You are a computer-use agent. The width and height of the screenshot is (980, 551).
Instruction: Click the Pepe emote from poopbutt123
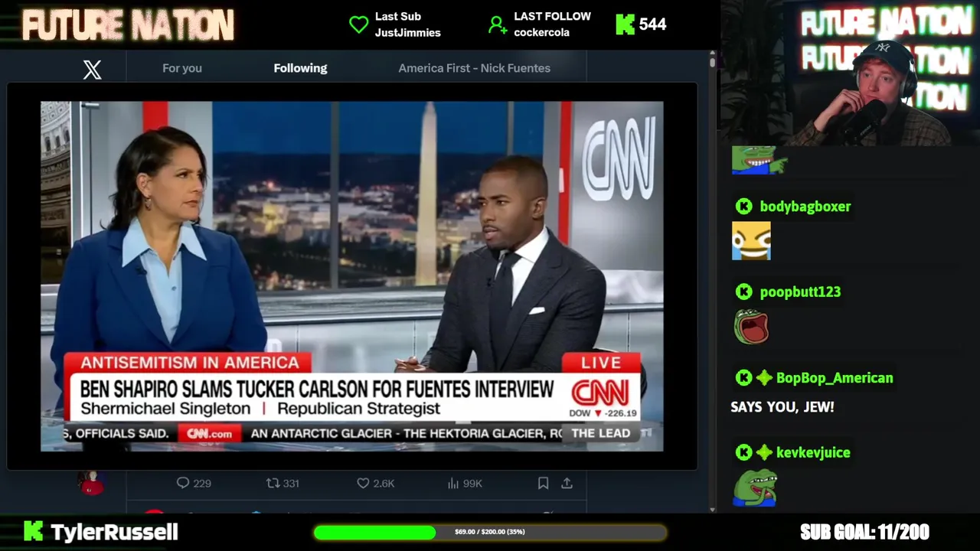(x=751, y=326)
